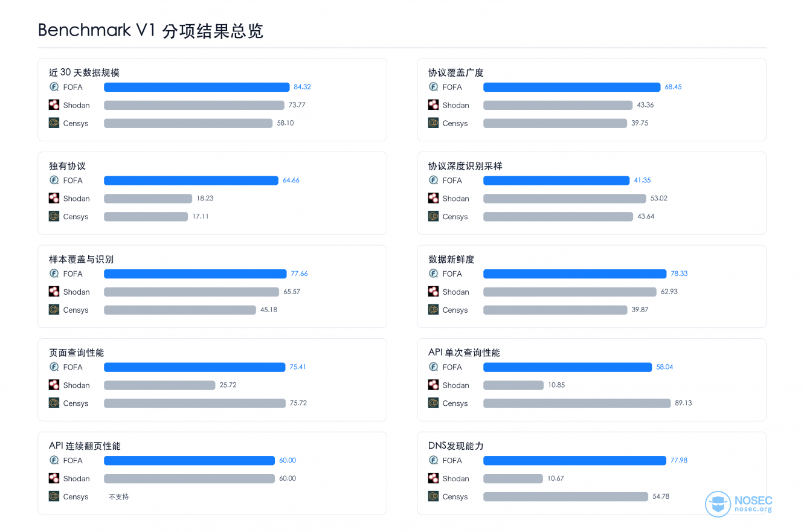The image size is (804, 532).
Task: Click the 样本覆盖与识别 card title
Action: click(81, 259)
